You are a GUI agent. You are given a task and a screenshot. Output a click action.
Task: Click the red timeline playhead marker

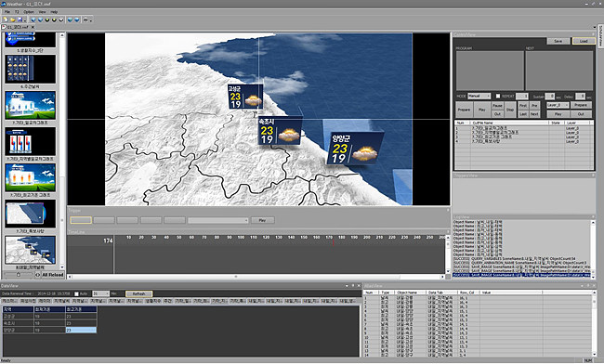coord(333,241)
